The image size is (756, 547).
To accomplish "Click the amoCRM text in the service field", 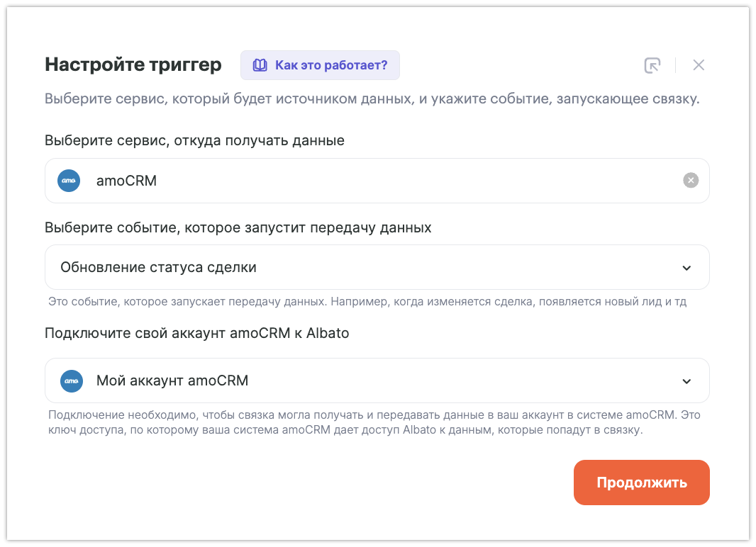I will 126,181.
